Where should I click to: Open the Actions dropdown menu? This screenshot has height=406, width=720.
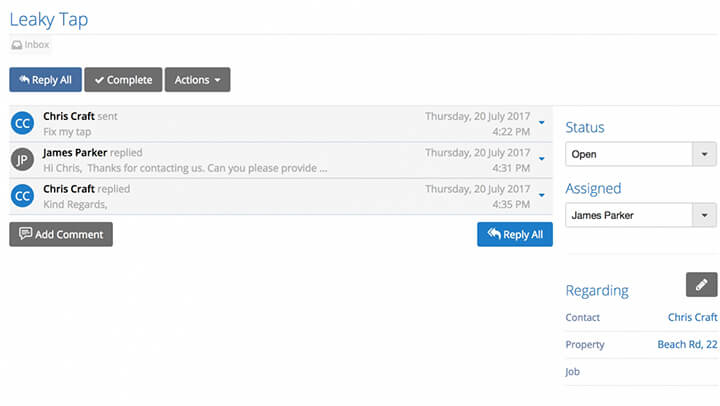click(197, 80)
